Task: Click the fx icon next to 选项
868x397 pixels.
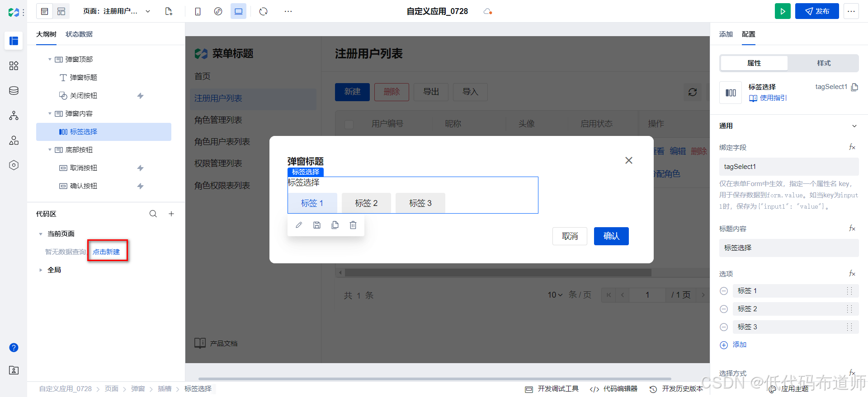Action: 852,274
